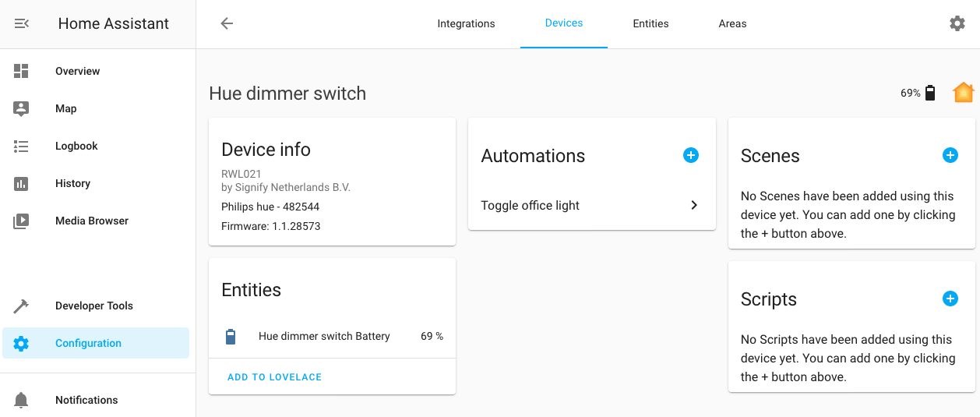The height and width of the screenshot is (417, 980).
Task: Add a new automation with the plus icon
Action: 690,155
